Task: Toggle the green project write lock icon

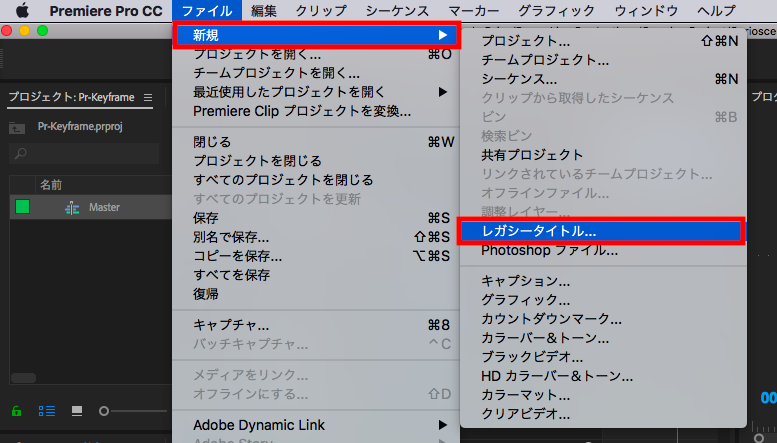Action: (x=16, y=411)
